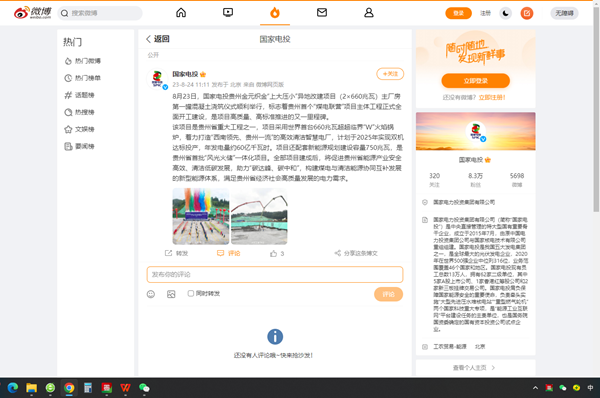This screenshot has width=600, height=398.
Task: Select the hot flame icon tab
Action: (275, 13)
